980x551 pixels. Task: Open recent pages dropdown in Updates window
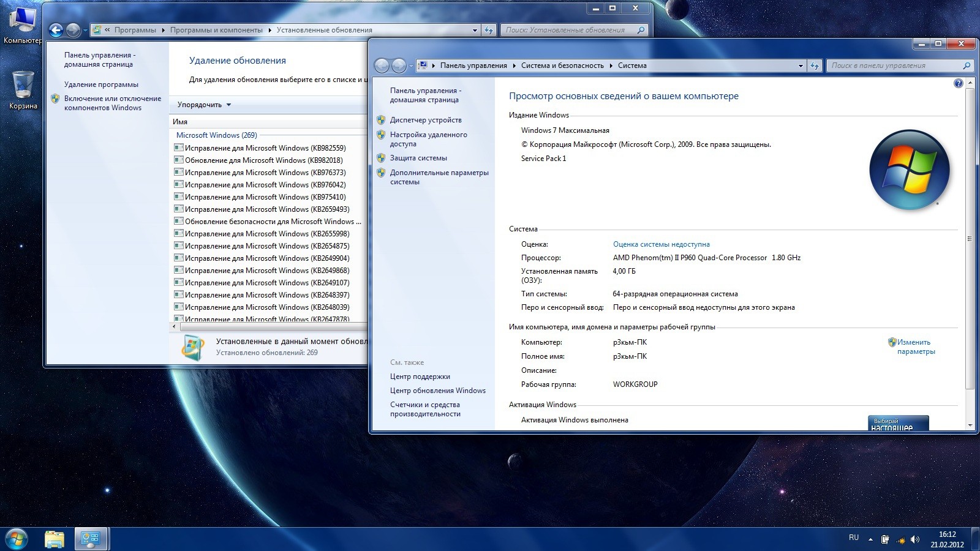pos(85,31)
